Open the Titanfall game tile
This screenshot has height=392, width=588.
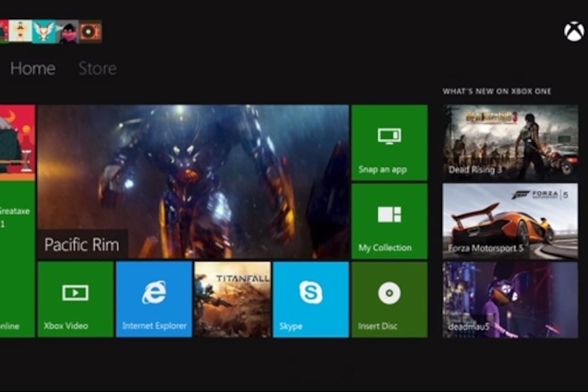pyautogui.click(x=233, y=299)
